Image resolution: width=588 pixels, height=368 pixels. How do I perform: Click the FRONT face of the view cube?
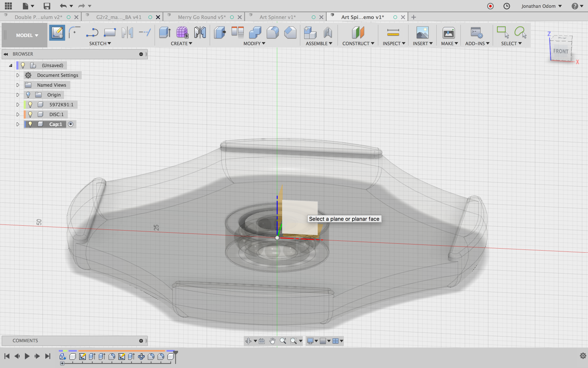(x=561, y=52)
